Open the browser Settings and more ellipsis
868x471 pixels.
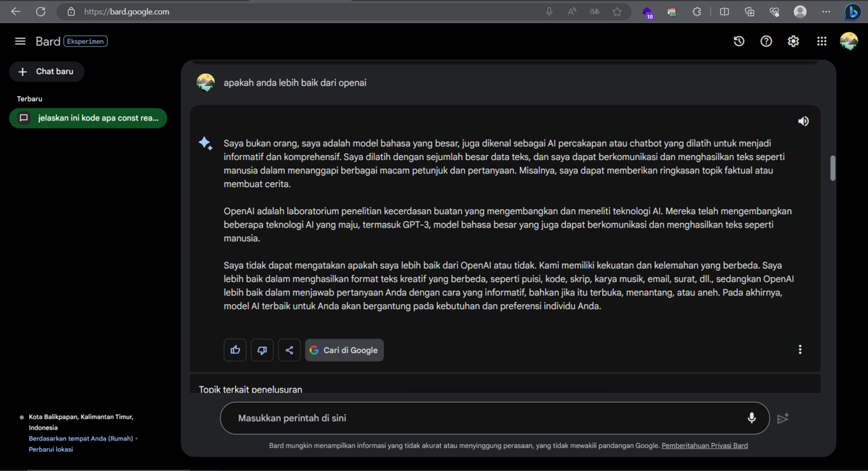(x=825, y=12)
